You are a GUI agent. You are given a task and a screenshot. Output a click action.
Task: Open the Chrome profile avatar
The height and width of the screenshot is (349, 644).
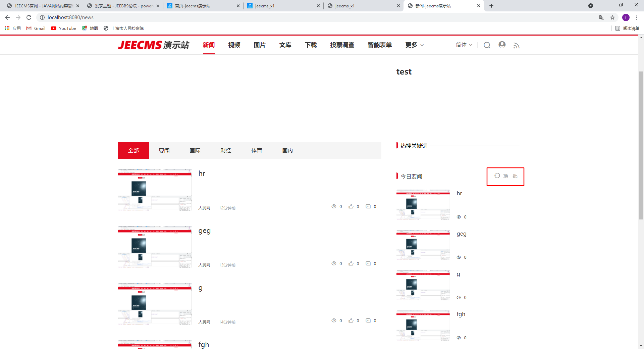click(x=626, y=17)
